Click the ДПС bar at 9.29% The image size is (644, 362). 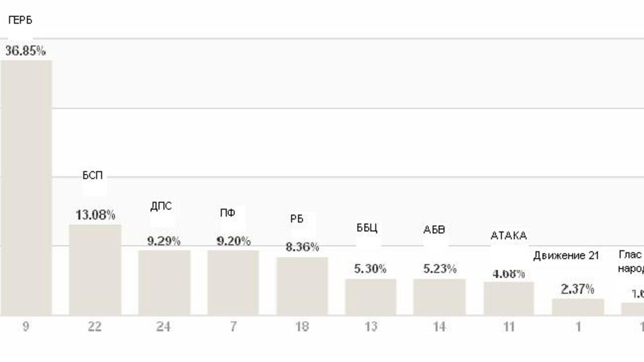coord(164,283)
